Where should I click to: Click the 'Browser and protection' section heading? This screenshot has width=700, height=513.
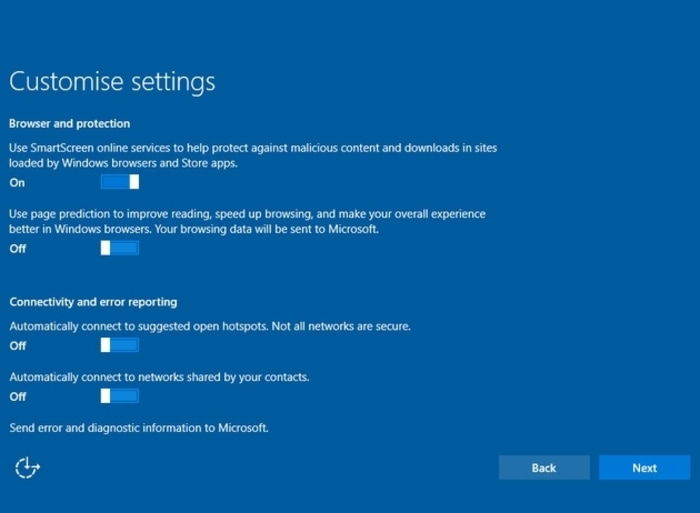point(70,124)
